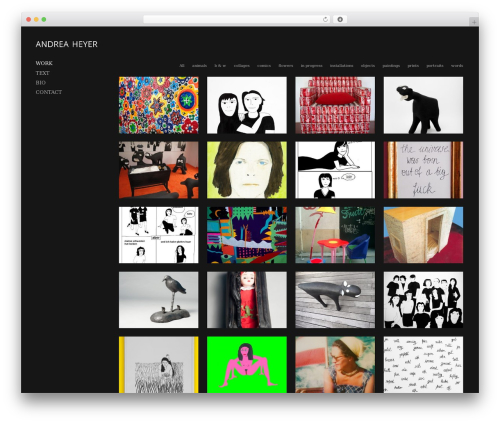The width and height of the screenshot is (500, 423).
Task: Open the CONTACT page
Action: click(x=49, y=92)
